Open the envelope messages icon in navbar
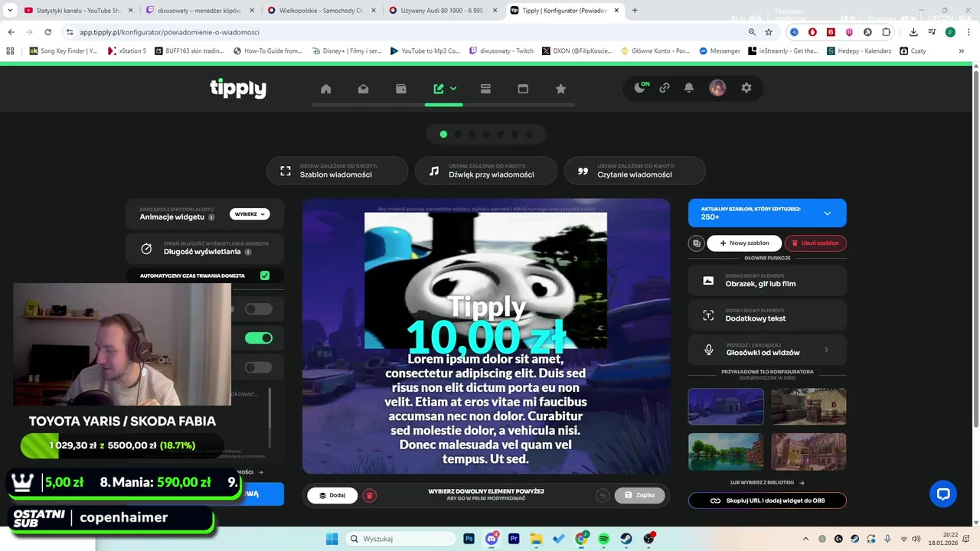 [364, 89]
